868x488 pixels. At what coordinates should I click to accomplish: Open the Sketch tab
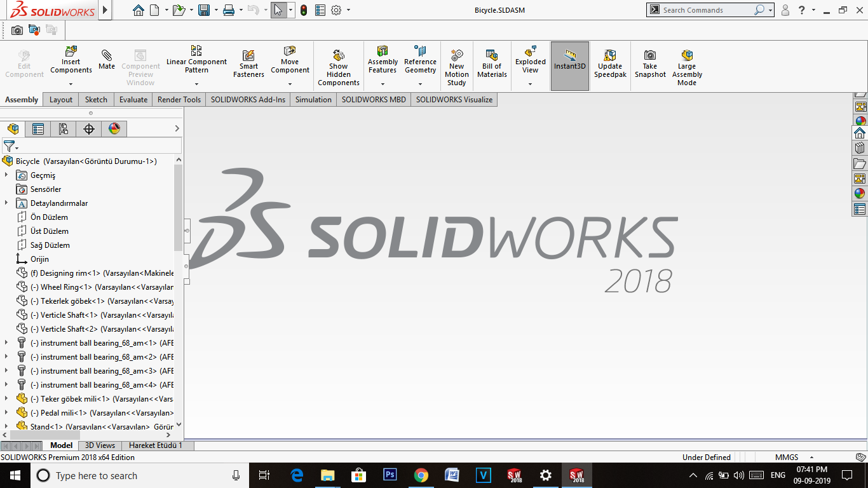coord(96,100)
